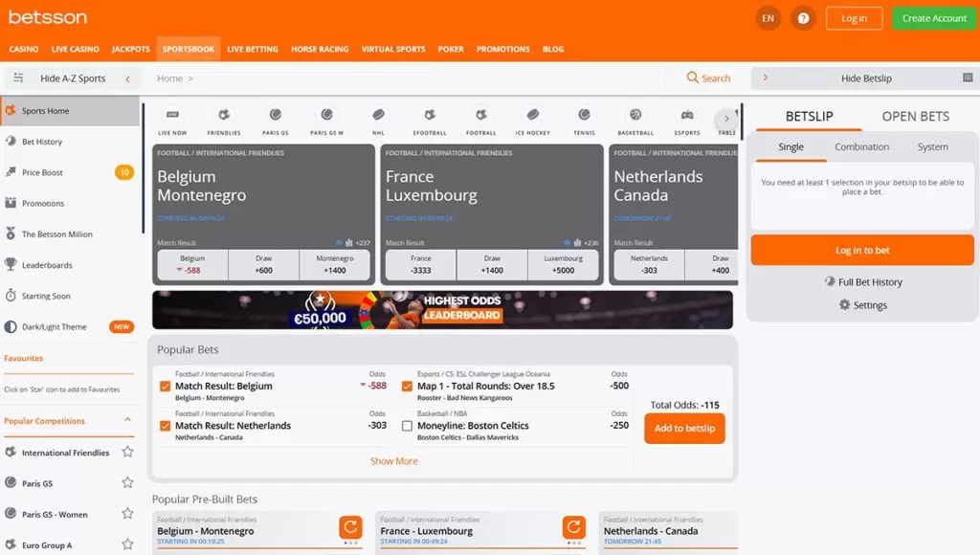The image size is (980, 555).
Task: Star Euro Group A as favourite
Action: tap(127, 544)
